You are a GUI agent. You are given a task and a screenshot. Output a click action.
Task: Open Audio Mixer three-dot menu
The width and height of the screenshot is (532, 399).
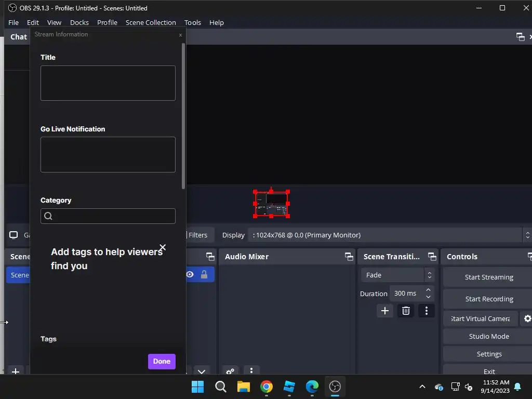[251, 370]
